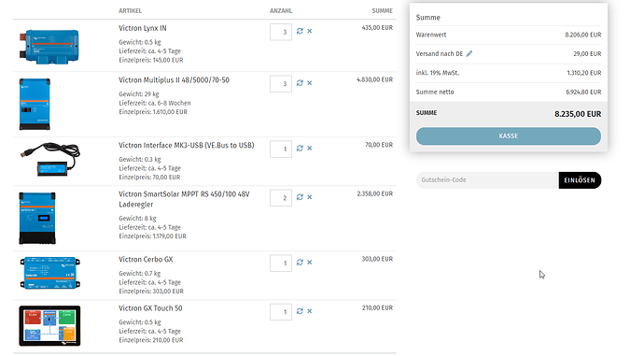644x356 pixels.
Task: Click GX Touch 50 display image
Action: 49,326
